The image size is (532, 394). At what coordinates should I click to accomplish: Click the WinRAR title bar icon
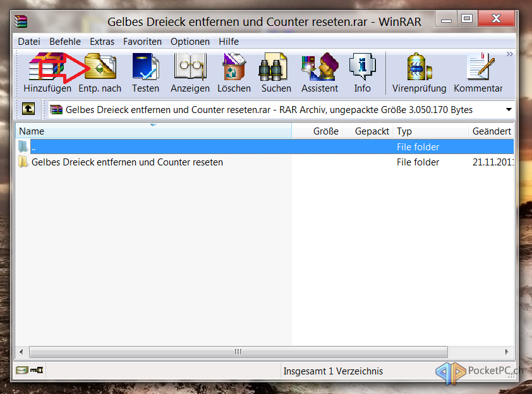21,21
